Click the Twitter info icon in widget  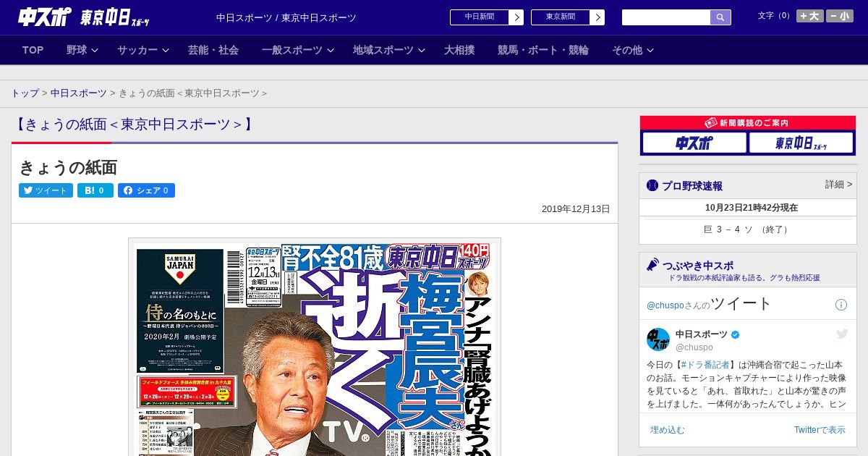841,305
